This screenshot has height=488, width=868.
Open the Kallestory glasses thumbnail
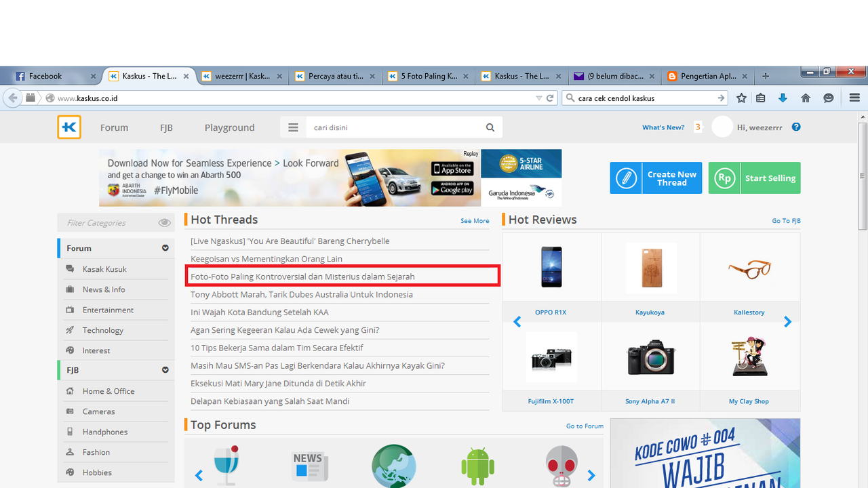[749, 269]
